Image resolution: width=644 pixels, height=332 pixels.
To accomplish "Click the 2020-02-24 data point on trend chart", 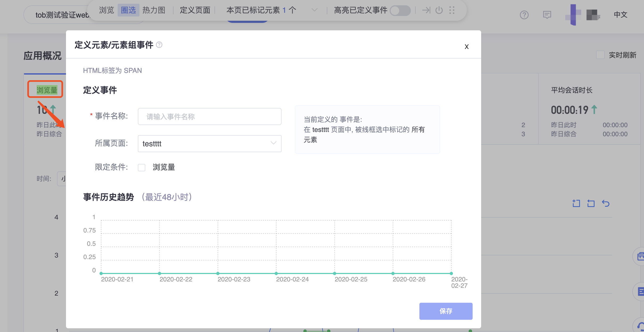I will coord(276,273).
